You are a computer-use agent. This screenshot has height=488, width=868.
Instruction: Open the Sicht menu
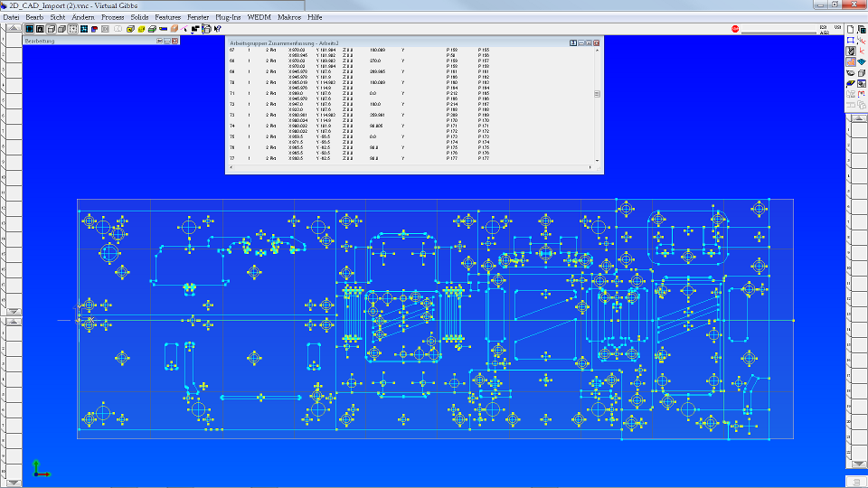click(58, 17)
